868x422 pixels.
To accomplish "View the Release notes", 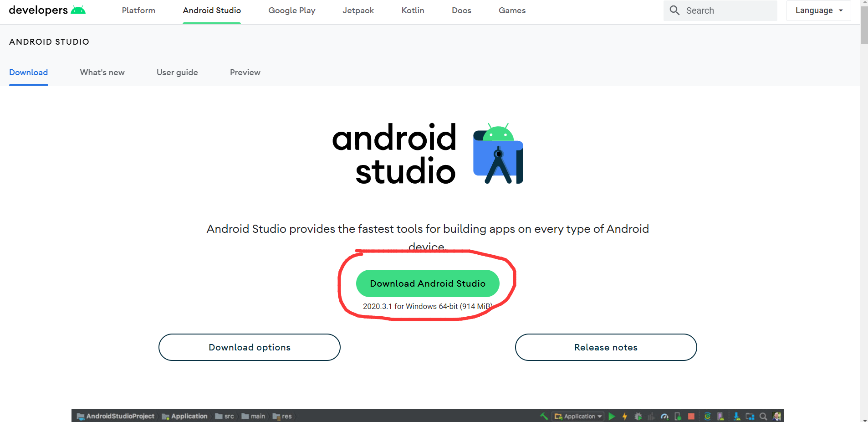I will 606,347.
